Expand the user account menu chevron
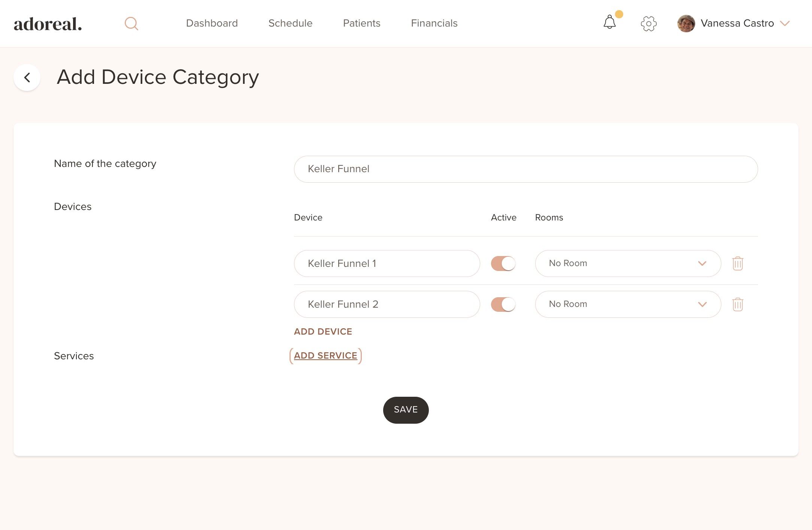812x530 pixels. (785, 24)
